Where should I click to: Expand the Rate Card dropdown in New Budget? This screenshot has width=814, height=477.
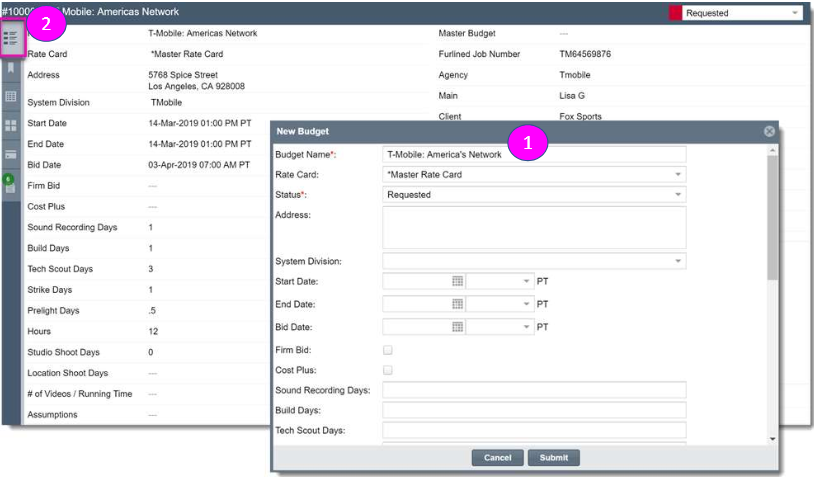tap(534, 174)
